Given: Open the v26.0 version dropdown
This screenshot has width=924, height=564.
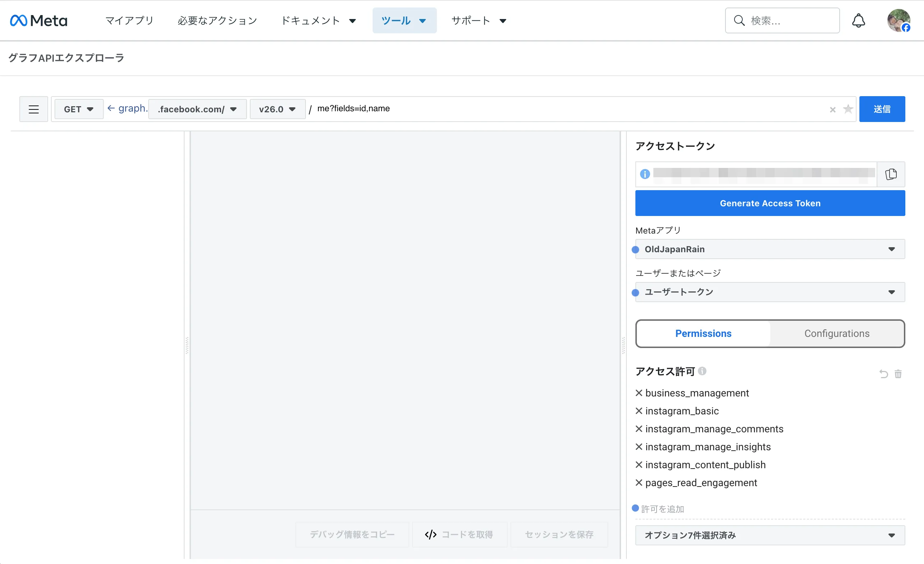Looking at the screenshot, I should 277,109.
